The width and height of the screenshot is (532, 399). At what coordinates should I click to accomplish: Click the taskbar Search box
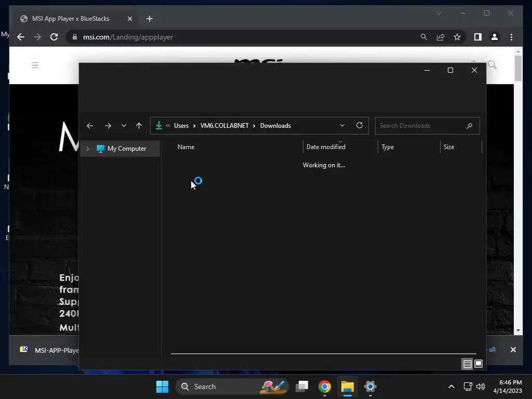tap(232, 387)
